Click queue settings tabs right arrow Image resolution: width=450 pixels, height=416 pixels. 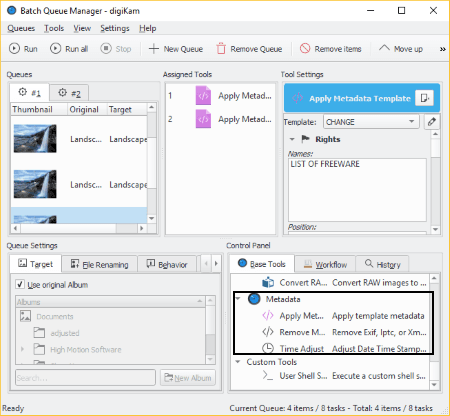[x=216, y=264]
